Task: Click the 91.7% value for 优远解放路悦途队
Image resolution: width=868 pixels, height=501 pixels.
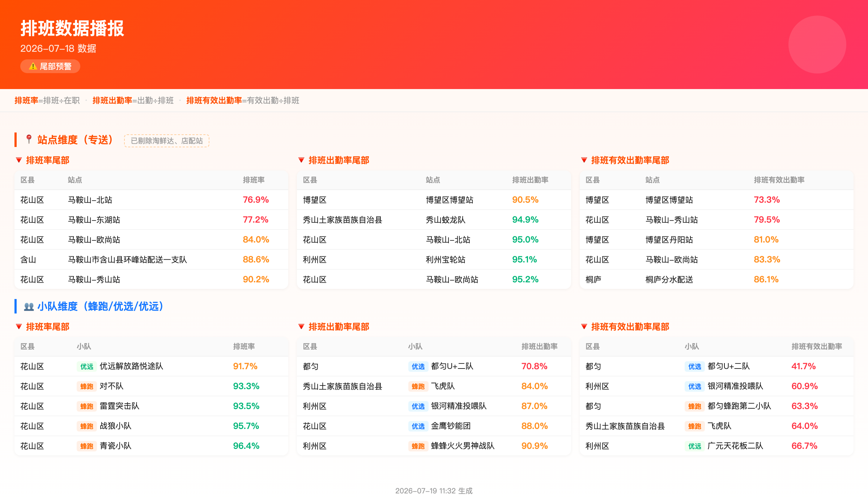Action: tap(245, 366)
